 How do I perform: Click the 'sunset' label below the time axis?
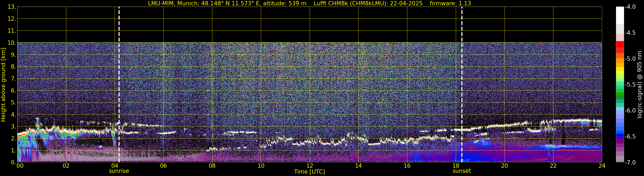coord(462,171)
